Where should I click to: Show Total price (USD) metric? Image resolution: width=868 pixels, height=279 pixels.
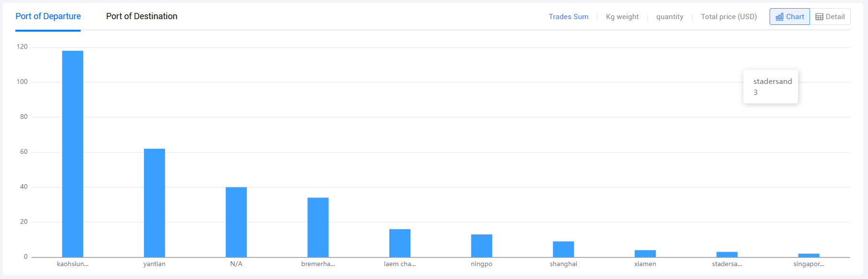tap(729, 17)
